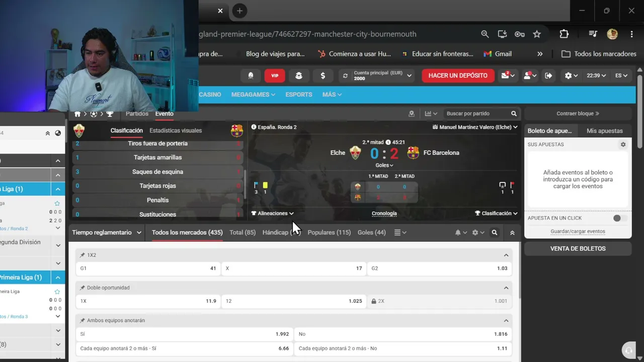
Task: Click the Guardar/cargar eventos link
Action: [x=578, y=231]
